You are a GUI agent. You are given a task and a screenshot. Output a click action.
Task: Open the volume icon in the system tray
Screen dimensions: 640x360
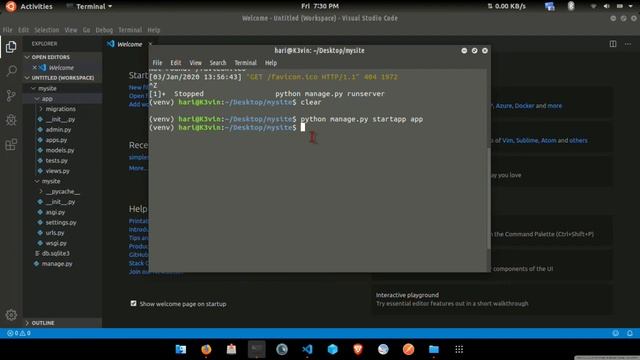(607, 6)
